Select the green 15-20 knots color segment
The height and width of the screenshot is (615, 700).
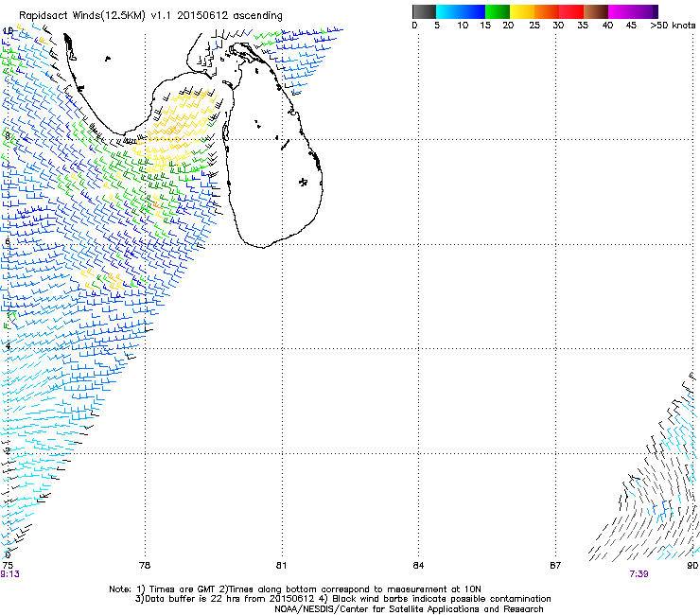[x=498, y=11]
